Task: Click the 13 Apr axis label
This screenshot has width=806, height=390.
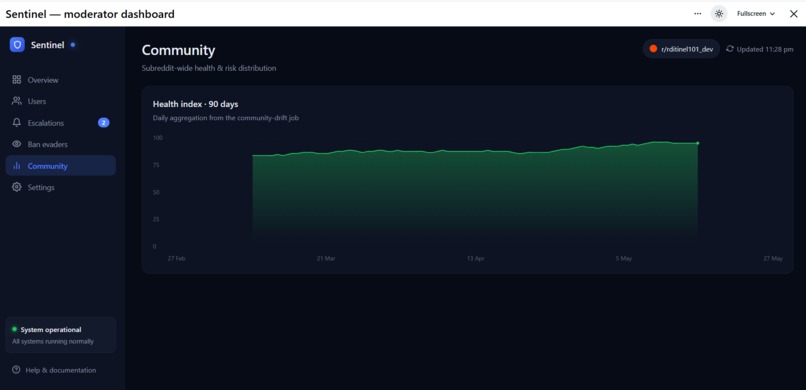Action: click(475, 258)
